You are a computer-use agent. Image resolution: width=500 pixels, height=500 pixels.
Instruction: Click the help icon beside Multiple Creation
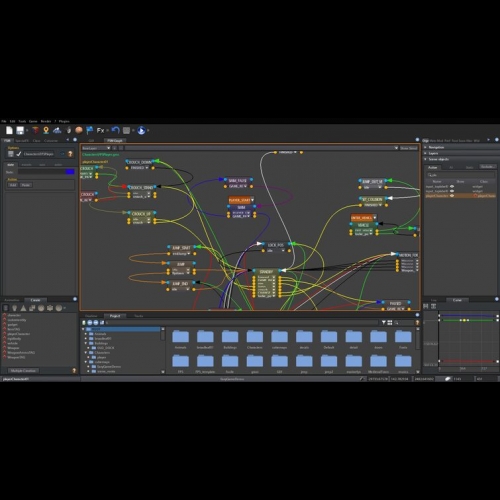(x=74, y=370)
